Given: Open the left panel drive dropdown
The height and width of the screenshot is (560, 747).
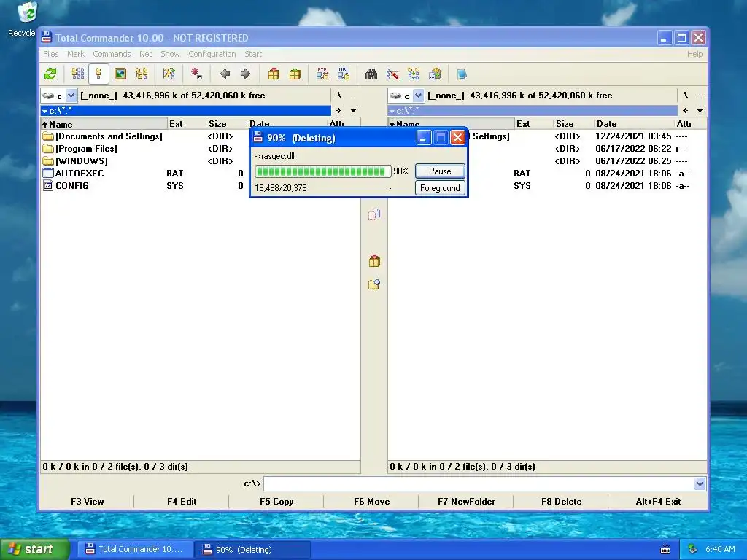Looking at the screenshot, I should point(71,96).
